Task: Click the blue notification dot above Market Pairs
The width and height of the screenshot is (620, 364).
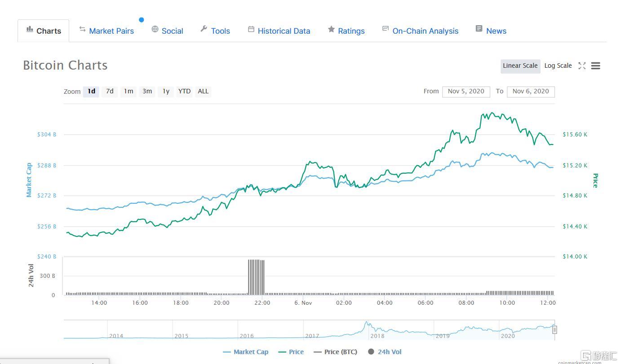Action: (x=142, y=20)
